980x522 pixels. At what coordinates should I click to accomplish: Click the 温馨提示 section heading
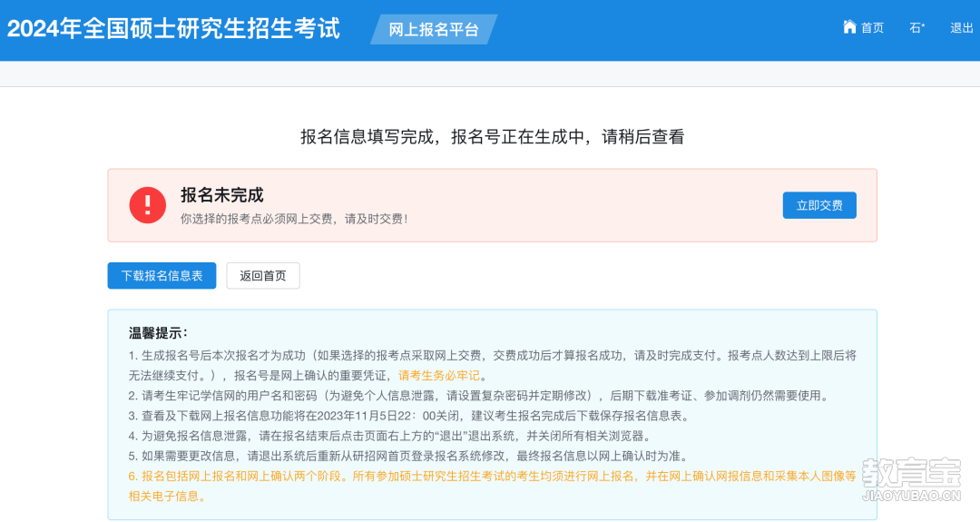pos(158,333)
